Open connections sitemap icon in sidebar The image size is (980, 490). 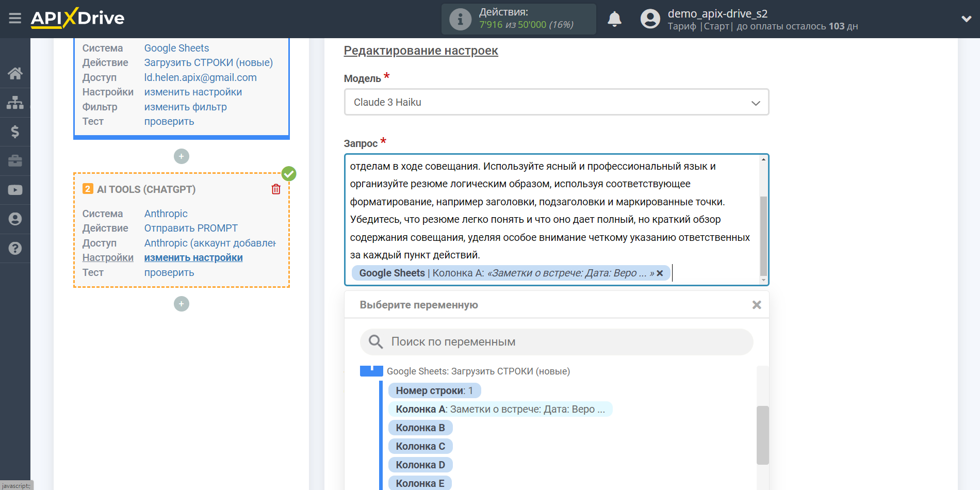coord(15,103)
